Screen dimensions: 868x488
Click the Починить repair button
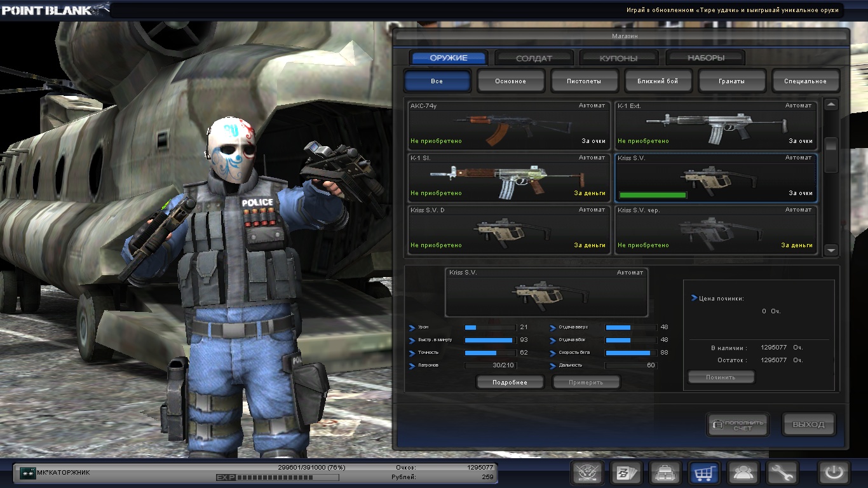pyautogui.click(x=721, y=377)
